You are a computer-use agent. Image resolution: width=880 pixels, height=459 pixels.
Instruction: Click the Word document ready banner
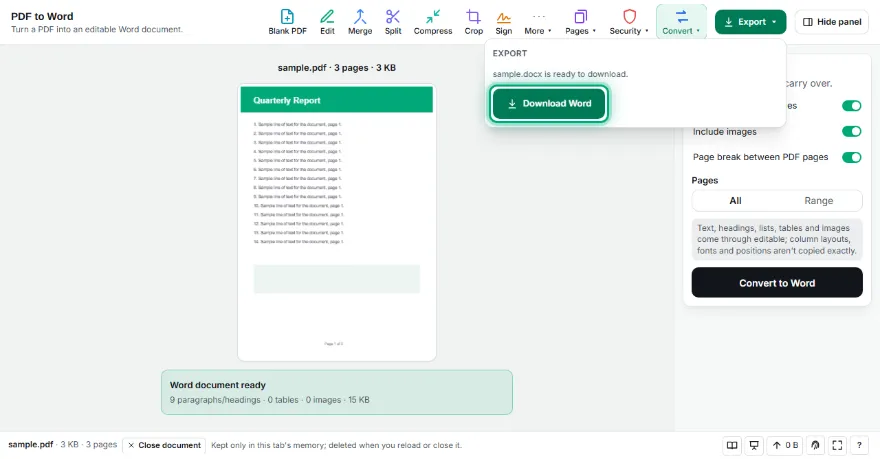click(x=337, y=392)
